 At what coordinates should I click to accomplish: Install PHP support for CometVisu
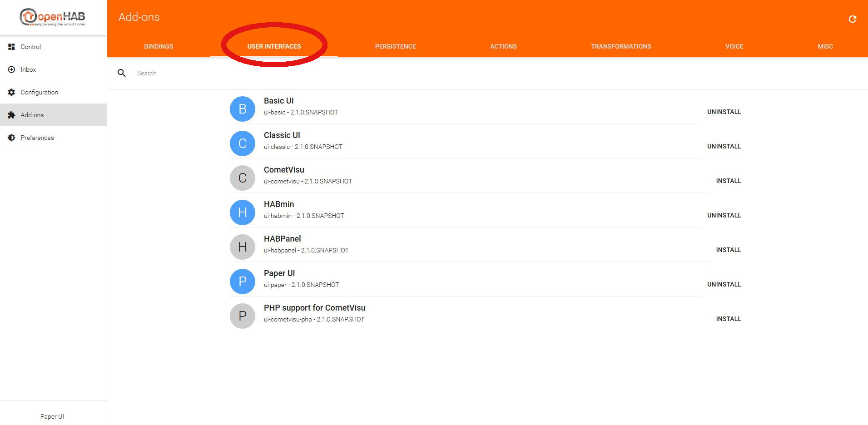(x=729, y=319)
